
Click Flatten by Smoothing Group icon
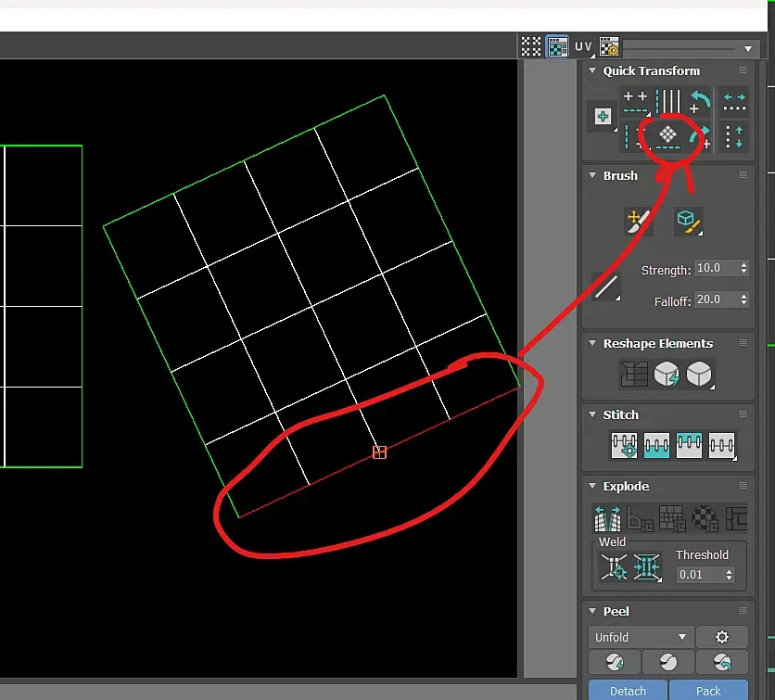click(x=672, y=518)
